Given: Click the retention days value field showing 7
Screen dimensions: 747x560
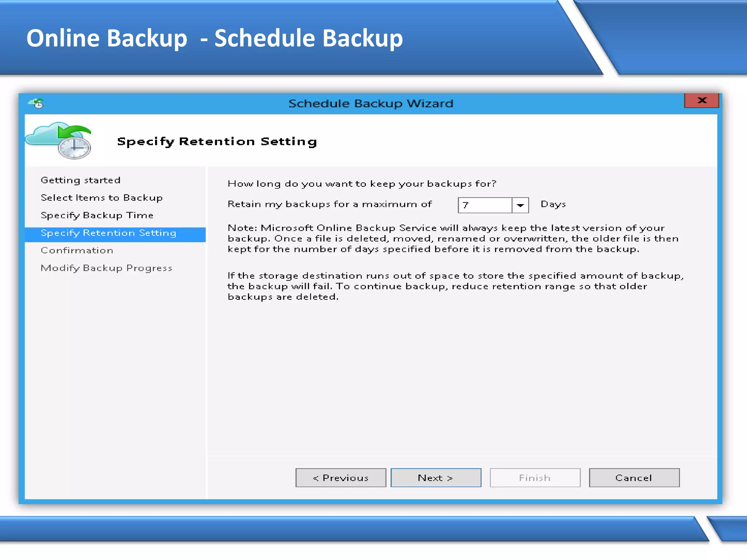Looking at the screenshot, I should coord(485,205).
